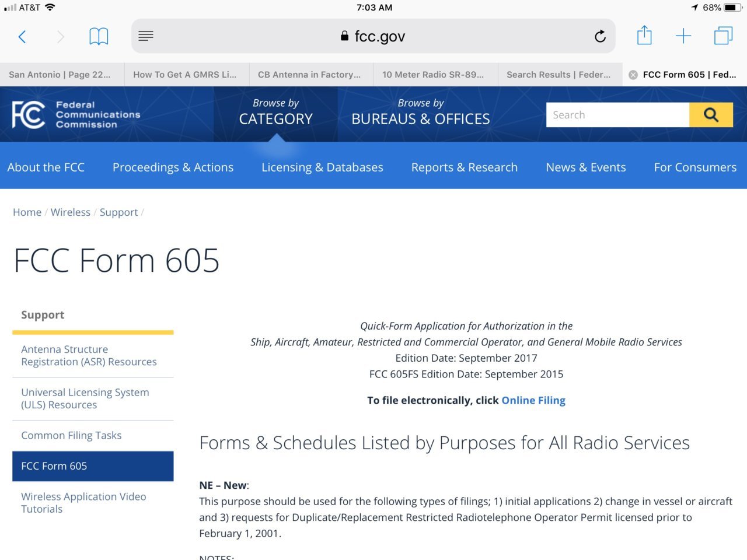747x560 pixels.
Task: Click the FCC site Search field
Action: click(x=617, y=115)
